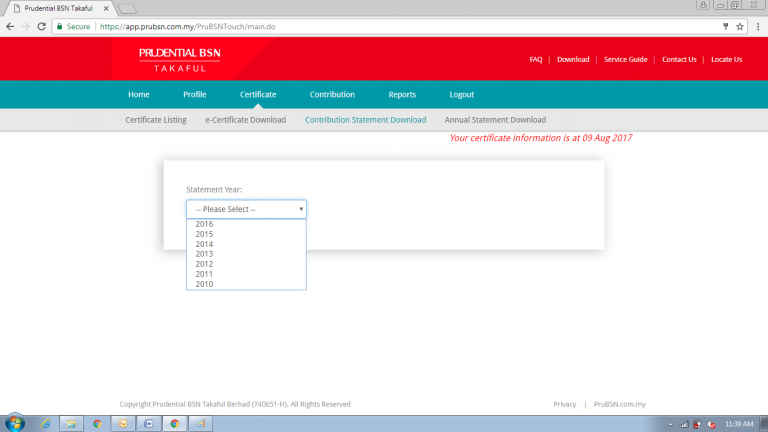This screenshot has height=432, width=768.
Task: Click the Locate Us link
Action: point(726,59)
